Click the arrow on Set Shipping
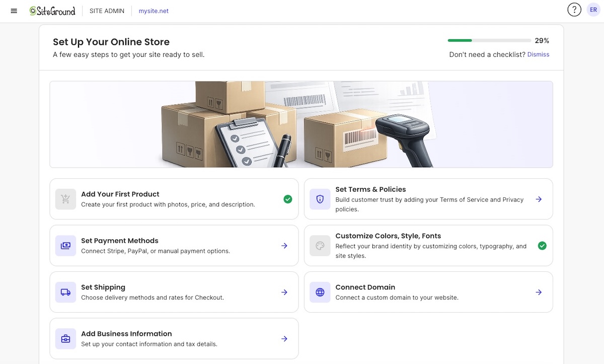The width and height of the screenshot is (604, 364). coord(284,292)
